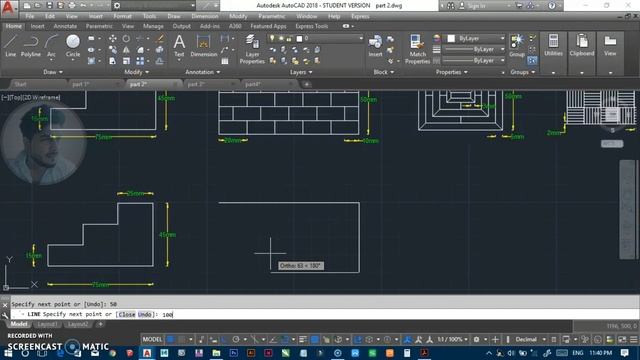Select the Explode tool icon
The height and width of the screenshot is (360, 640).
coord(160,50)
